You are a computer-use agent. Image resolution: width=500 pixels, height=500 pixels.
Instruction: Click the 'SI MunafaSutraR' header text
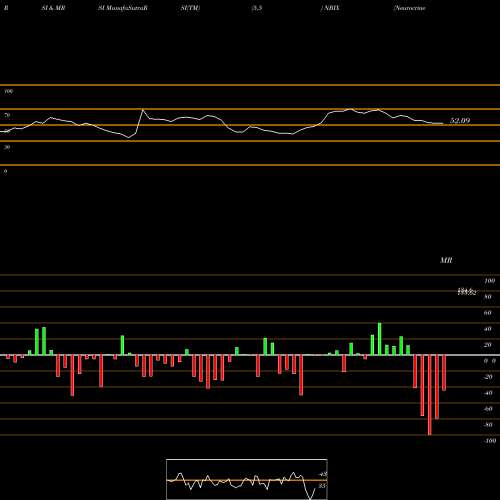pyautogui.click(x=123, y=8)
